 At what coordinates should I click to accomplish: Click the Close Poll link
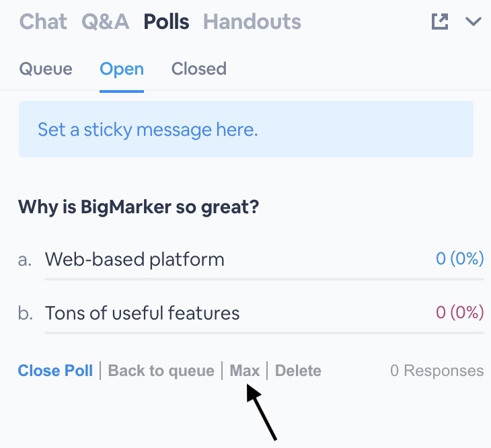point(55,371)
